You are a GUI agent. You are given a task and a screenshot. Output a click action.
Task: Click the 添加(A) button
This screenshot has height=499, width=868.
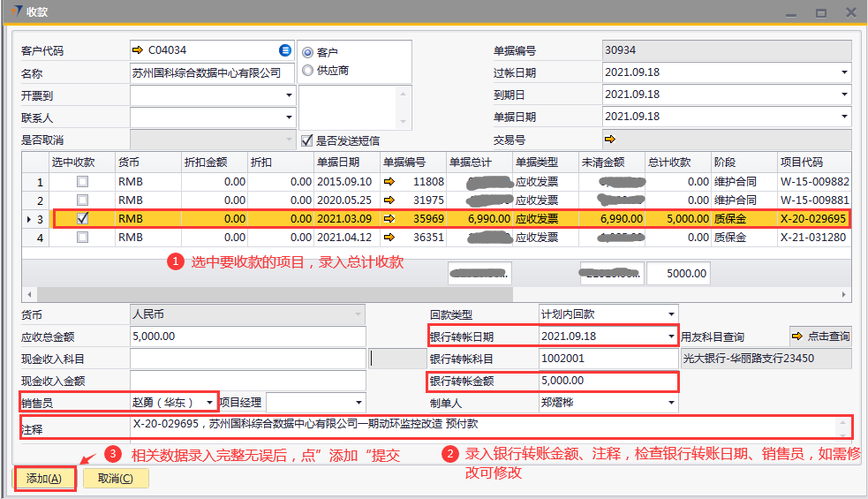point(43,479)
